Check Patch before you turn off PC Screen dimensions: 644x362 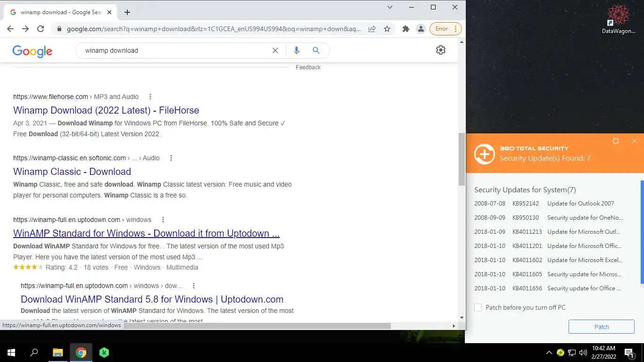pos(478,307)
